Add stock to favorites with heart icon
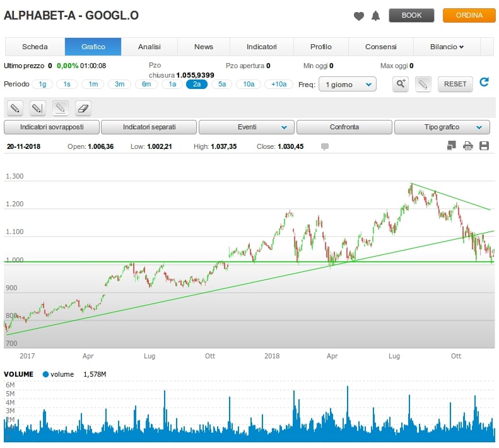The width and height of the screenshot is (499, 448). 359,16
